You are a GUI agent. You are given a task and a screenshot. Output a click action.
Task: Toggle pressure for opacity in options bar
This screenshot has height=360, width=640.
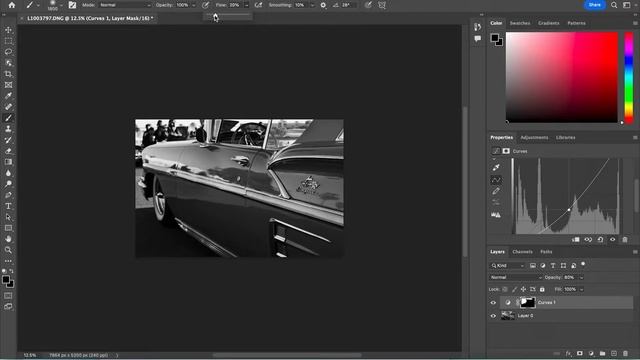coord(205,5)
